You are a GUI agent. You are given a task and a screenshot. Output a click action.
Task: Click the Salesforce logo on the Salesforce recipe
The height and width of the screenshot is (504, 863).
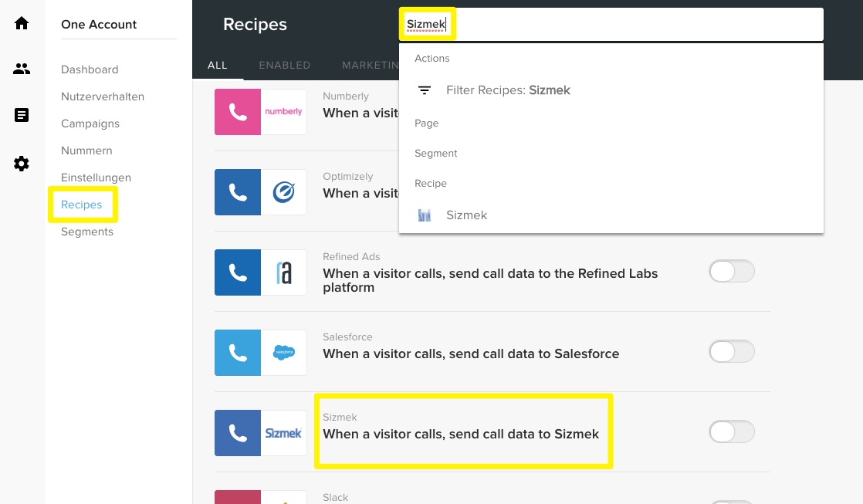pyautogui.click(x=284, y=353)
